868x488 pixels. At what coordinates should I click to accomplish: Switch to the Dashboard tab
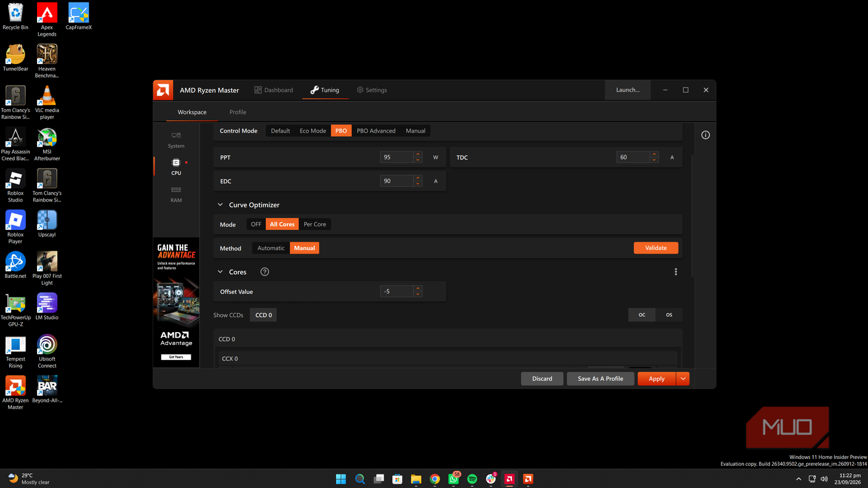tap(274, 90)
